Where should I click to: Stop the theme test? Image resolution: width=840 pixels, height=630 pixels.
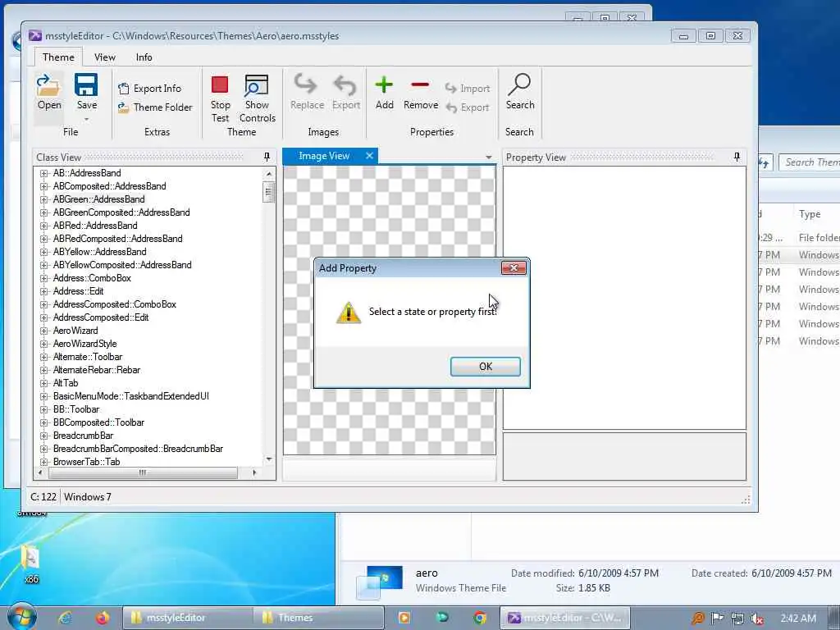220,98
